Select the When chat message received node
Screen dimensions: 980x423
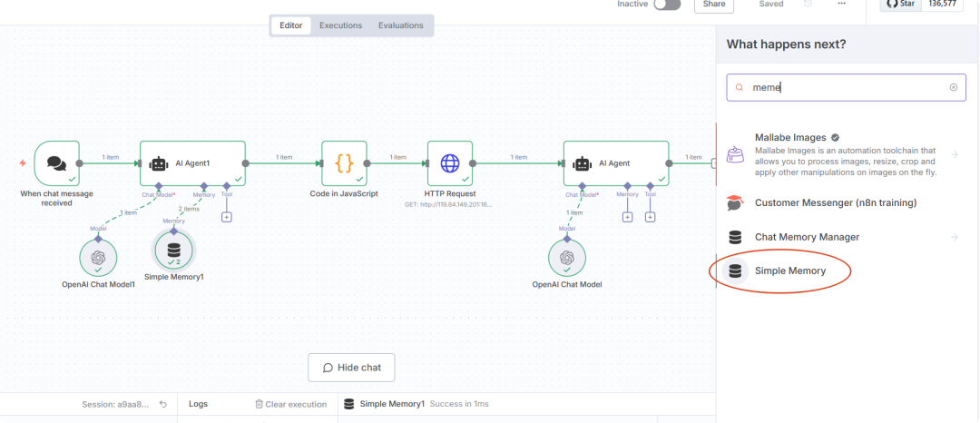(x=57, y=163)
